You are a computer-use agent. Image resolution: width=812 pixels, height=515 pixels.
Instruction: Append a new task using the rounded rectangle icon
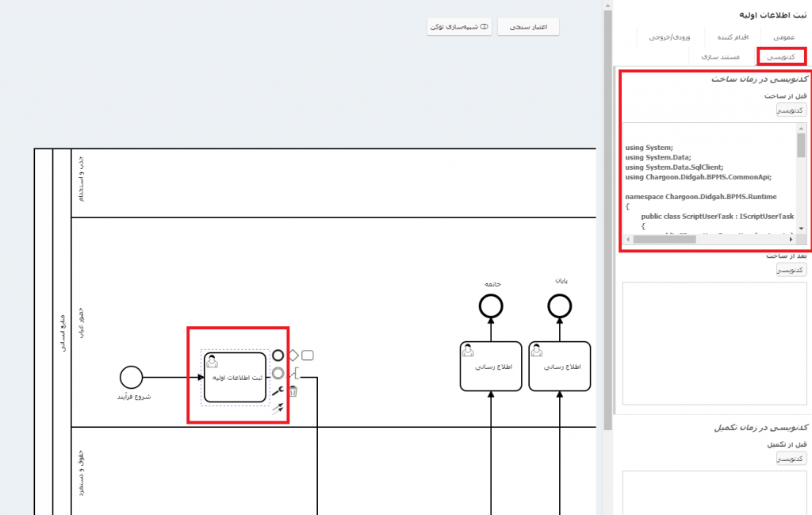[x=308, y=356]
